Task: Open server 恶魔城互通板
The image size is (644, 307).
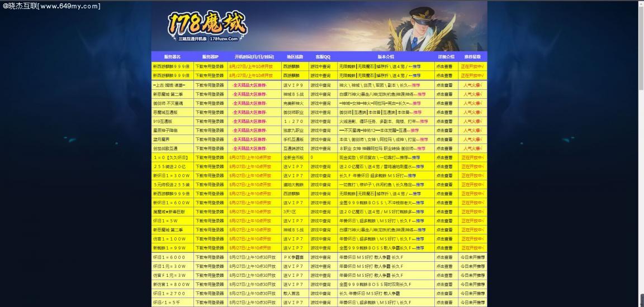Action: 165,112
